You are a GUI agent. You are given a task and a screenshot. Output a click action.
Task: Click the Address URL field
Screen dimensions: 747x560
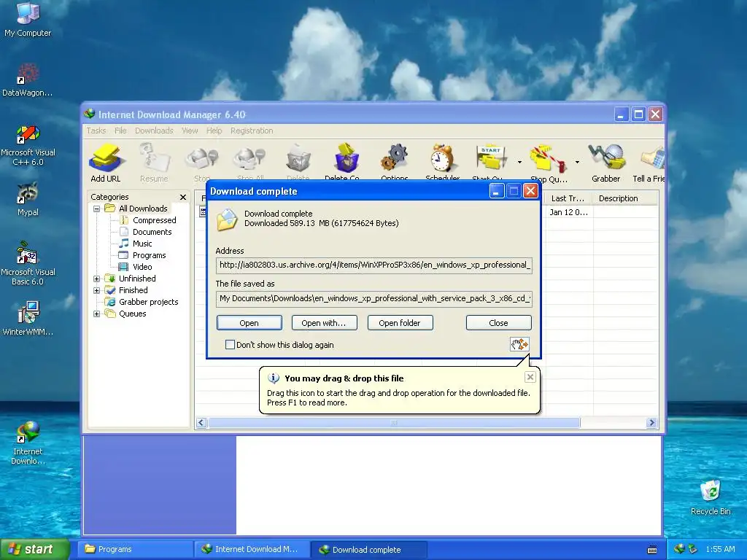point(374,265)
